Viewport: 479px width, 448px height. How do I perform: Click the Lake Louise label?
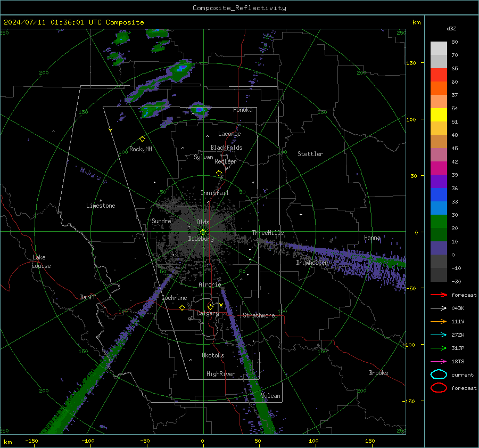pyautogui.click(x=42, y=262)
